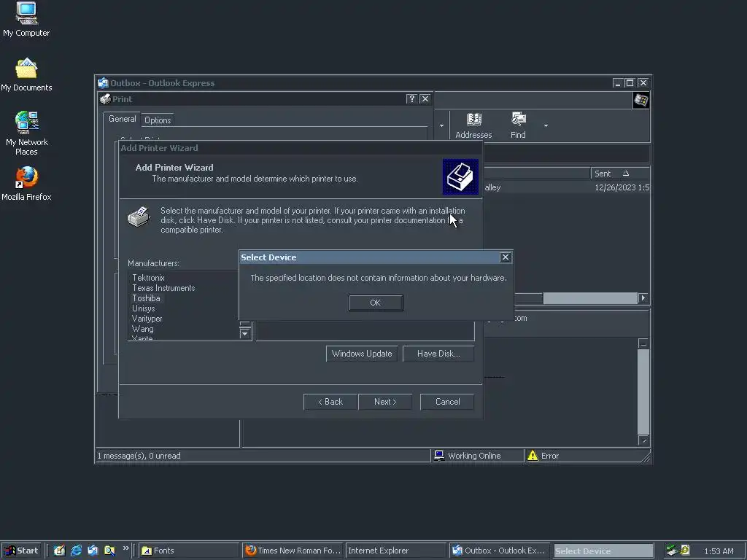Viewport: 747px width, 560px height.
Task: Close the Select Device dialog
Action: [x=506, y=257]
